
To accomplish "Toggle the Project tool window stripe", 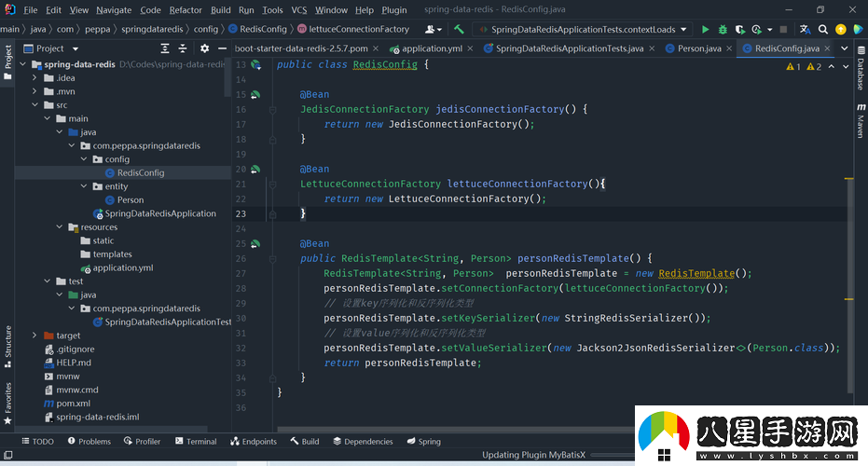I will 7,61.
